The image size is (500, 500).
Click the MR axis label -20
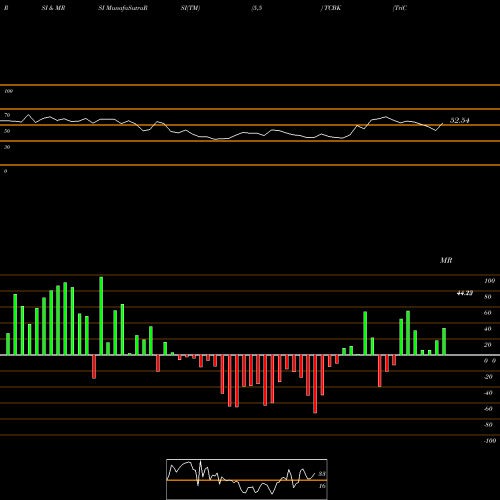[x=488, y=377]
